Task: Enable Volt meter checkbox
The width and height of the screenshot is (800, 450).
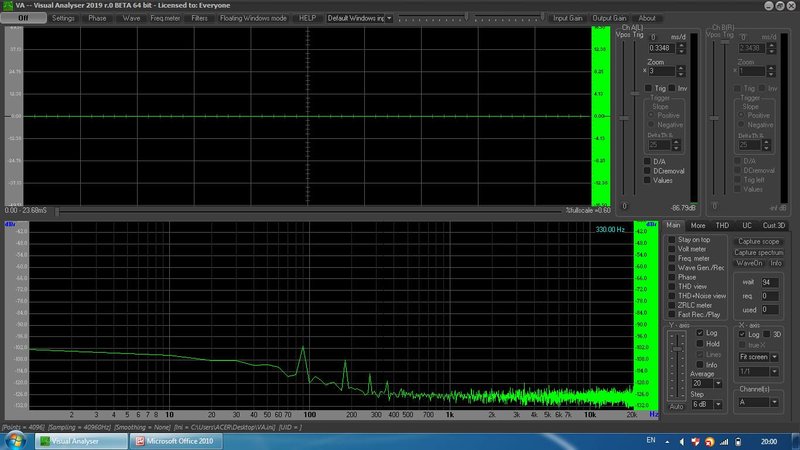Action: 672,249
